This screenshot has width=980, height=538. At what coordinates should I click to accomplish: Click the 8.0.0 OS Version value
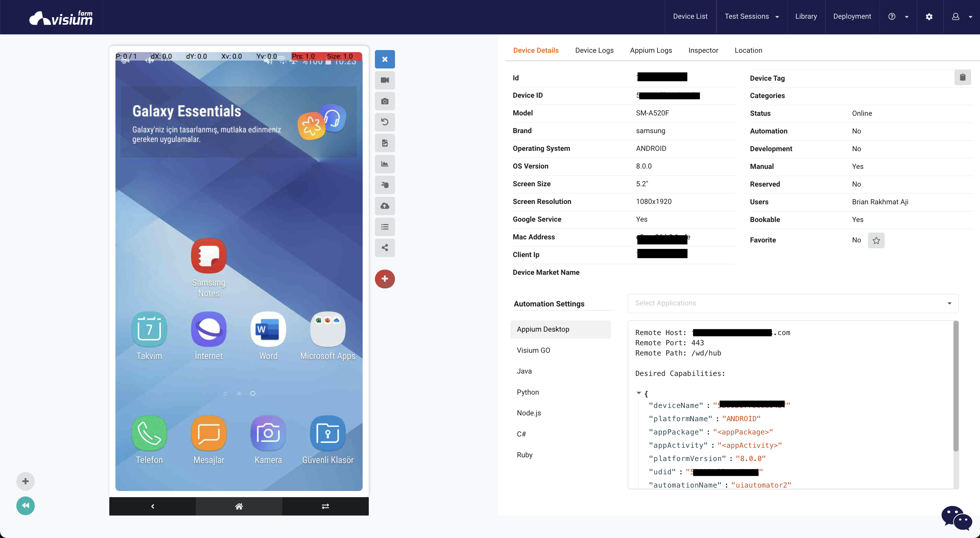pos(644,166)
